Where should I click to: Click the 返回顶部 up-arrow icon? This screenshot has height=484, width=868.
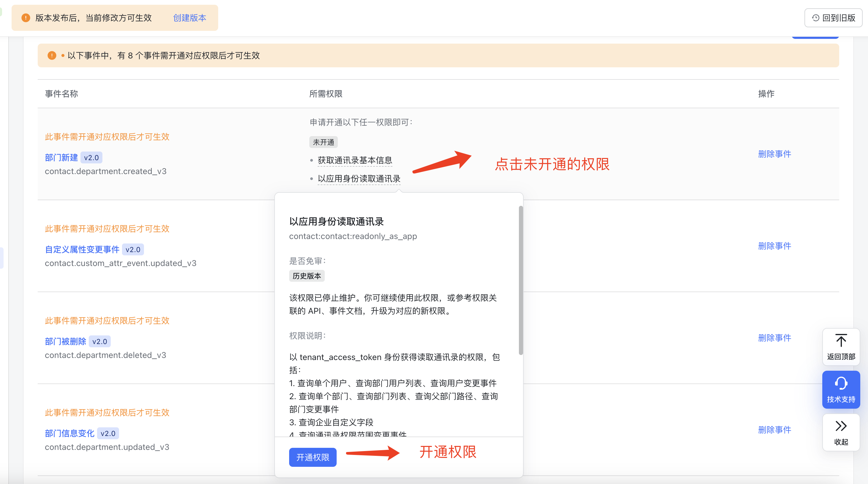click(841, 341)
